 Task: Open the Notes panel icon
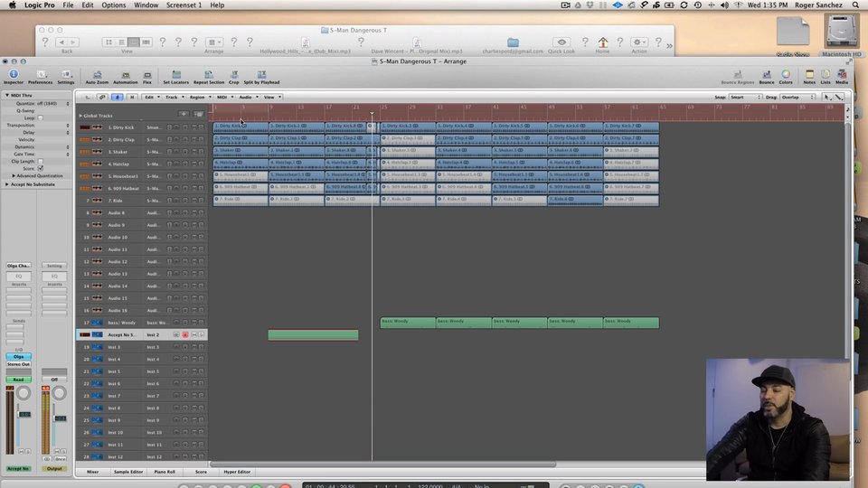(809, 75)
